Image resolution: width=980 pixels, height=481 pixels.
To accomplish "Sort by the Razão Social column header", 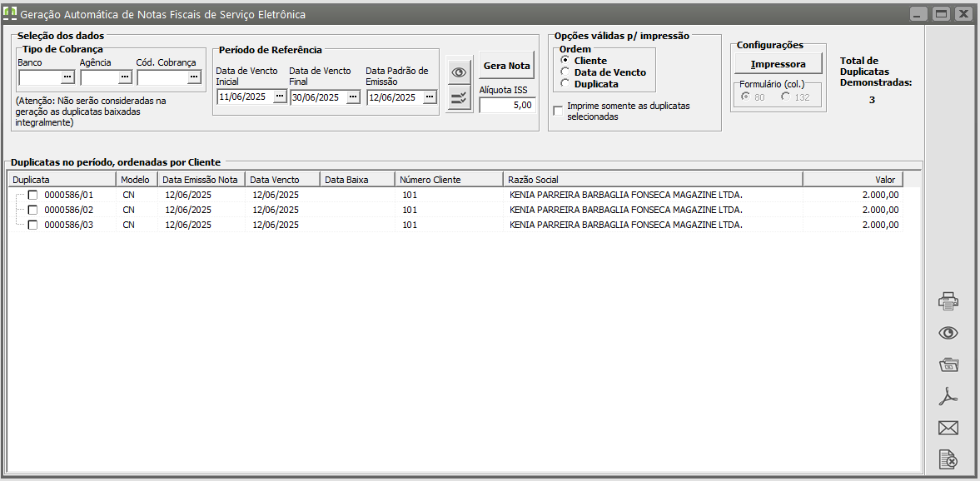I will (x=653, y=179).
